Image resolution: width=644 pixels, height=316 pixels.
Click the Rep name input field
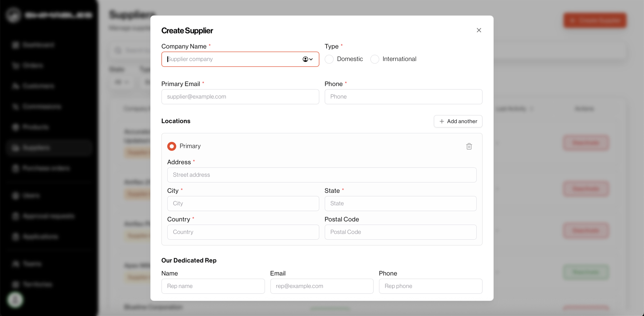213,286
